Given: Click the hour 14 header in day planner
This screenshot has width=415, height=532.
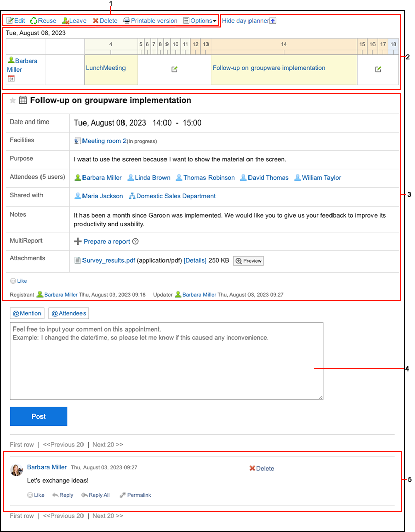Looking at the screenshot, I should [x=284, y=44].
